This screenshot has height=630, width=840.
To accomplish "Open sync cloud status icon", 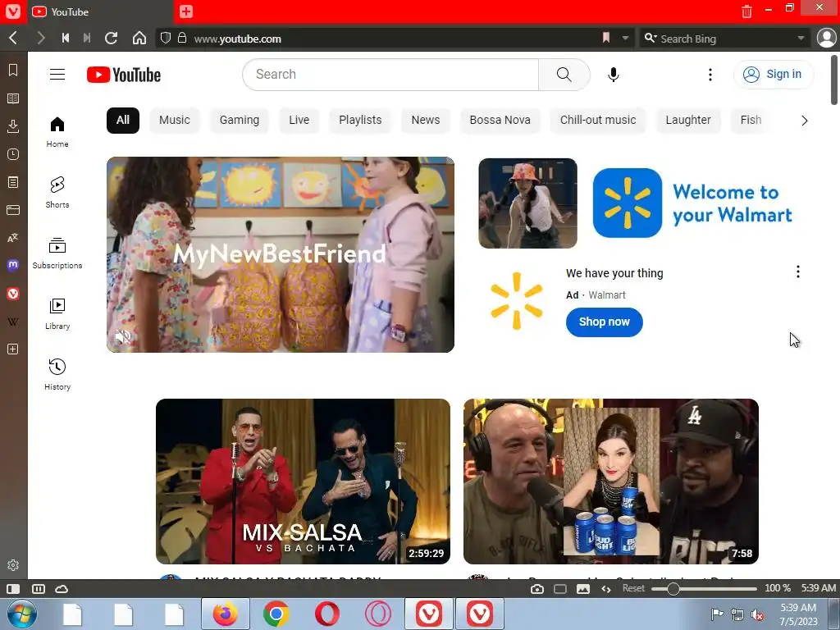I will pos(62,589).
